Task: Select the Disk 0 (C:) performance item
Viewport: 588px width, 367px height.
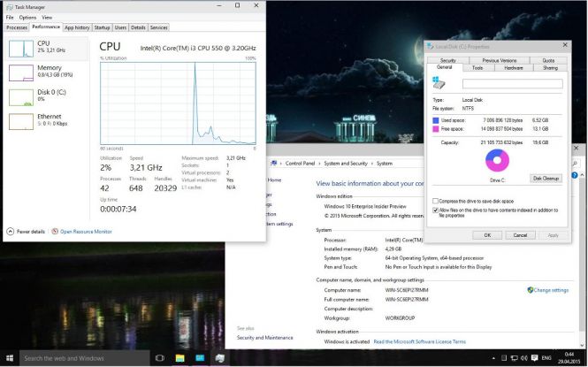Action: (47, 96)
